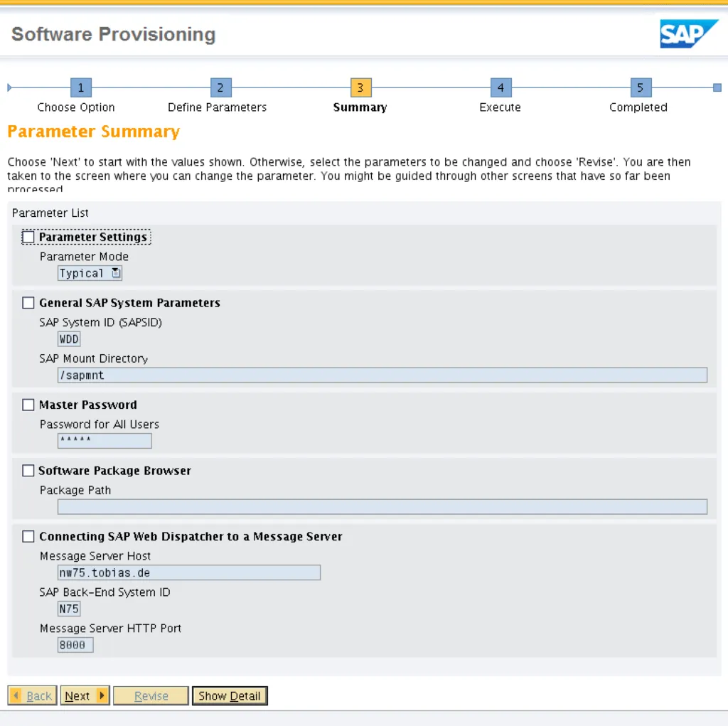Click step 5 Completed marker
The width and height of the screenshot is (728, 726).
tap(640, 87)
